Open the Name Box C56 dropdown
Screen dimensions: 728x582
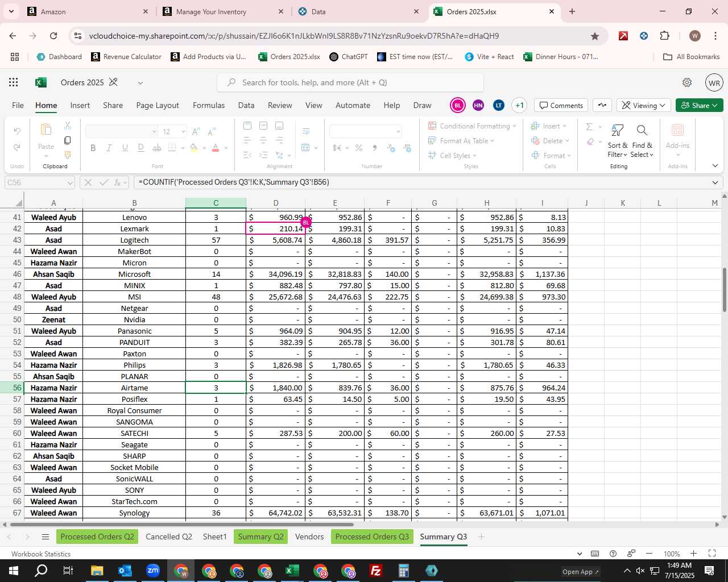point(70,183)
